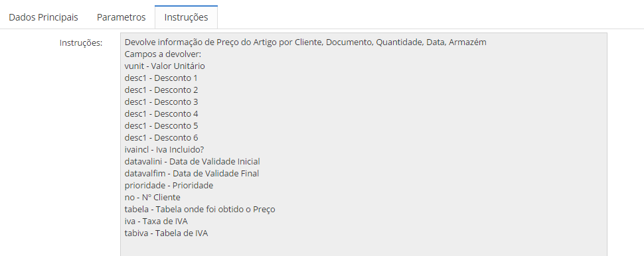The width and height of the screenshot is (644, 256).
Task: Click the 'tabela - Tabela onde foi obtido' line
Action: coord(200,209)
